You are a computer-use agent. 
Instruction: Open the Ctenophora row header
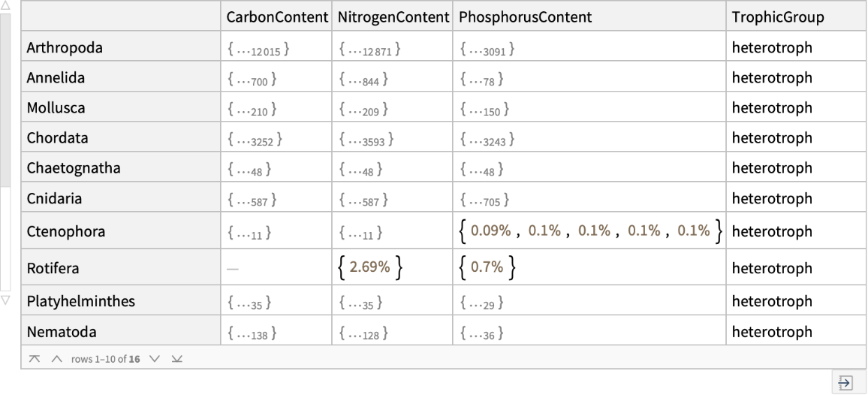coord(65,231)
